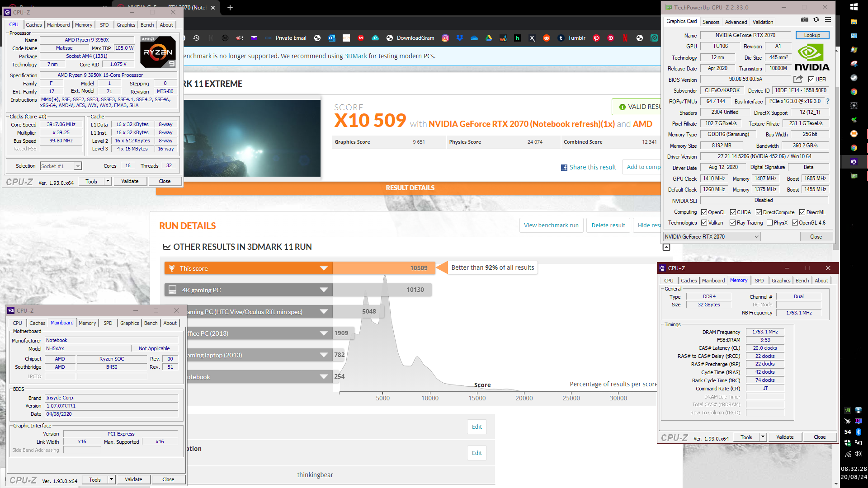Toggle the OpenCL checkbox
The height and width of the screenshot is (488, 868).
point(704,212)
